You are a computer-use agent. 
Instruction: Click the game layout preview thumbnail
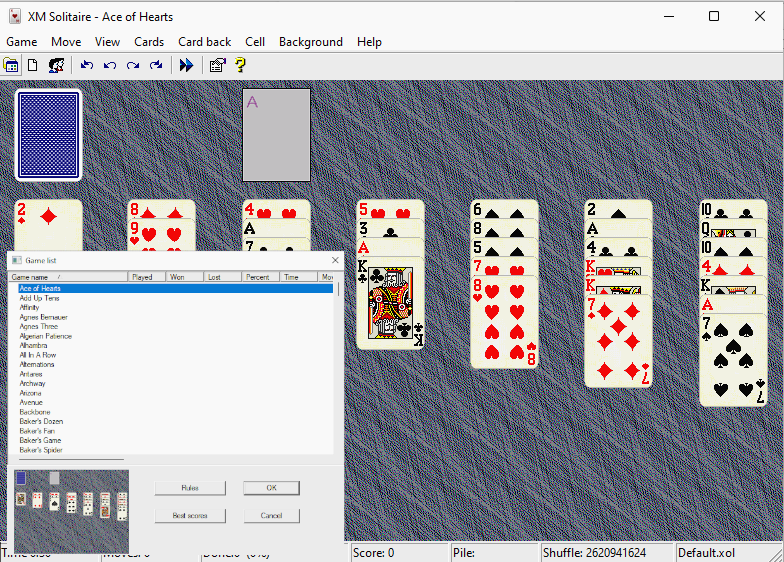pos(72,511)
